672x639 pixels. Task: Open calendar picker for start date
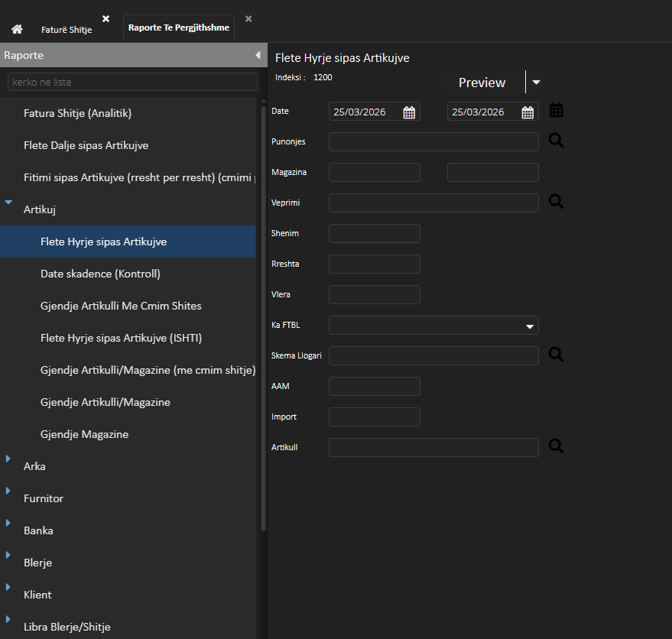(409, 112)
